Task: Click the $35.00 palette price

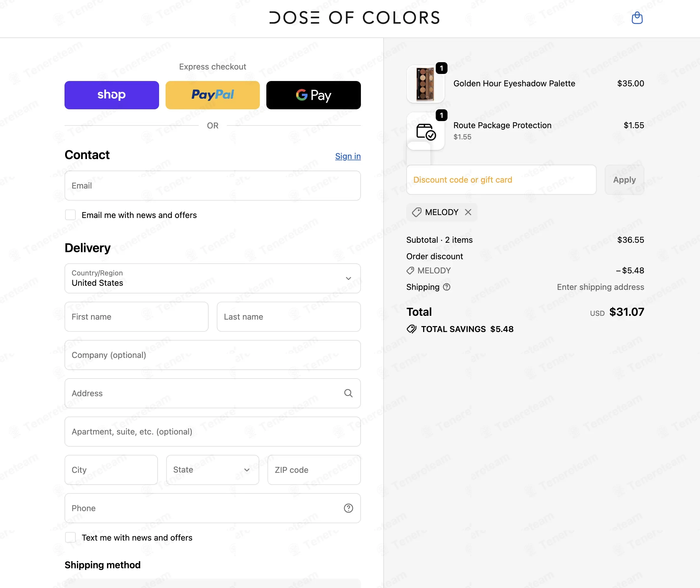Action: point(631,83)
